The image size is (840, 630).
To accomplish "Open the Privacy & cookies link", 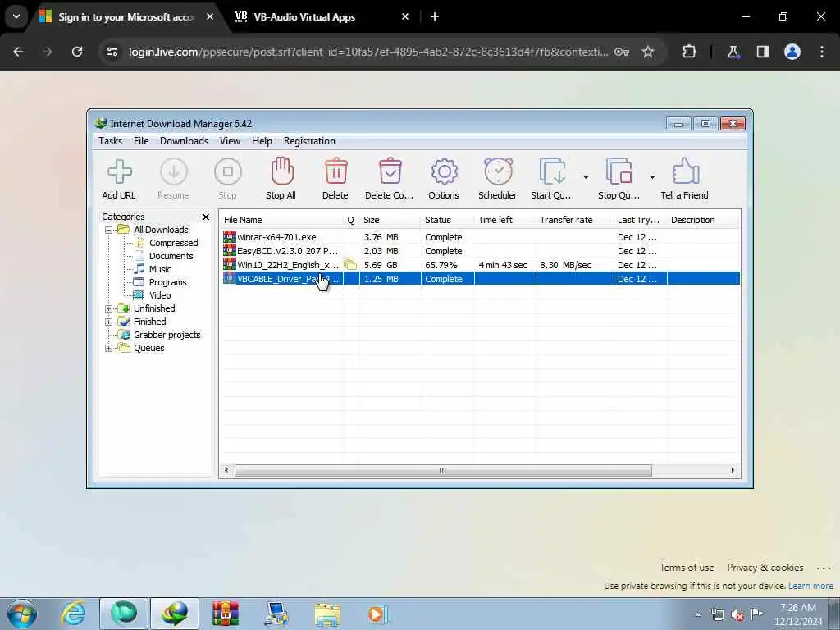I will [x=765, y=568].
